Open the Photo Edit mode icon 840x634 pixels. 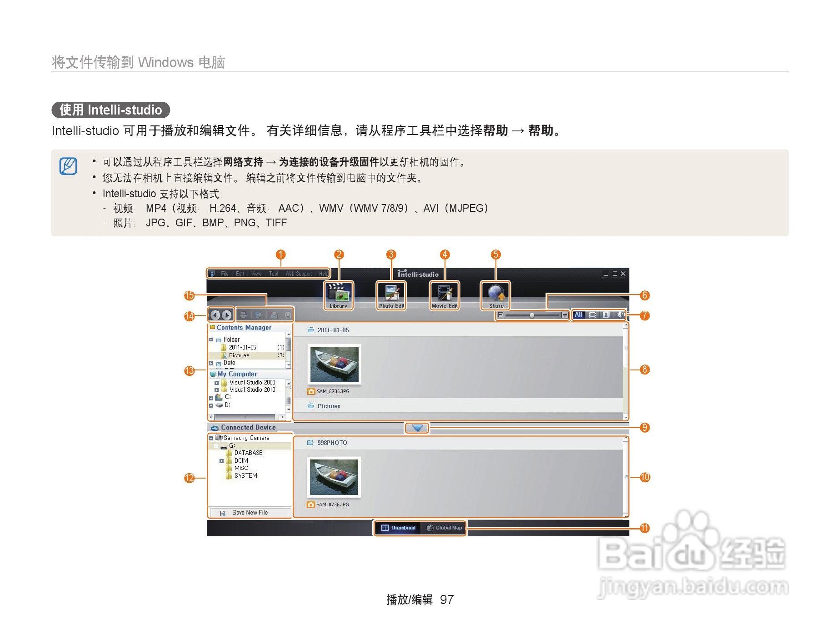pyautogui.click(x=391, y=295)
